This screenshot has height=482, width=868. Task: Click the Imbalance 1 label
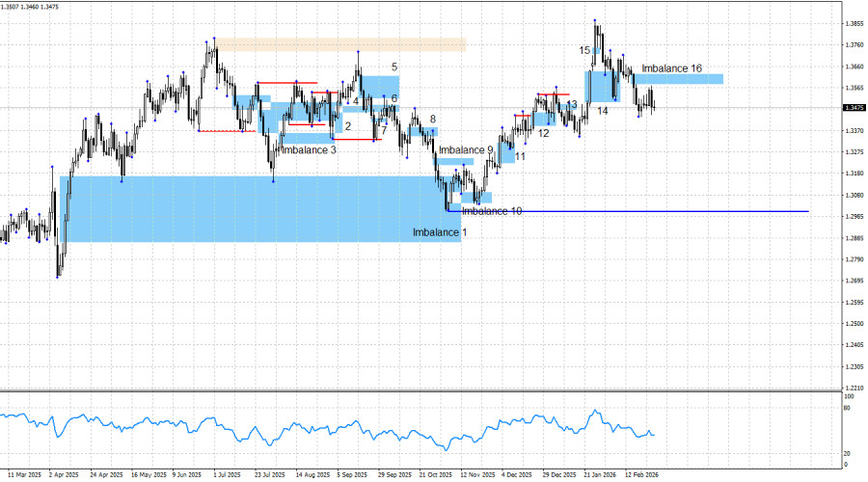tap(440, 232)
